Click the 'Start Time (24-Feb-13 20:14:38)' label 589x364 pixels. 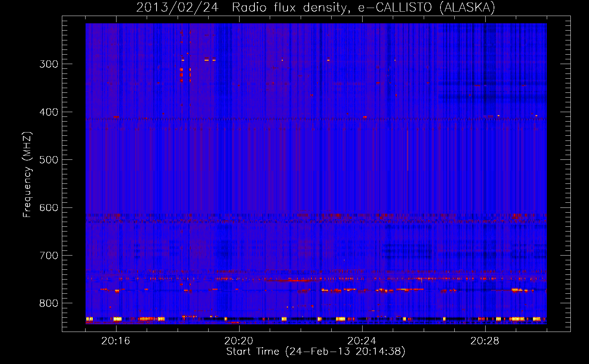(316, 352)
